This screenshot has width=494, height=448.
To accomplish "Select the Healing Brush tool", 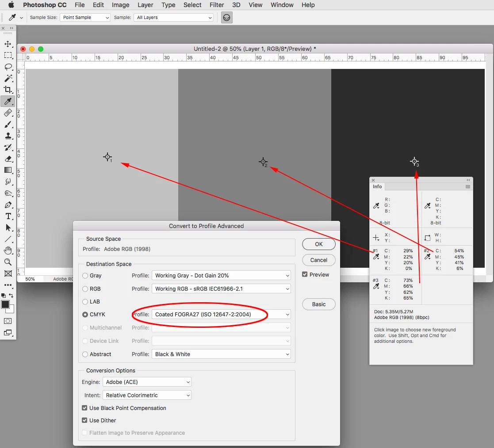I will pyautogui.click(x=8, y=113).
